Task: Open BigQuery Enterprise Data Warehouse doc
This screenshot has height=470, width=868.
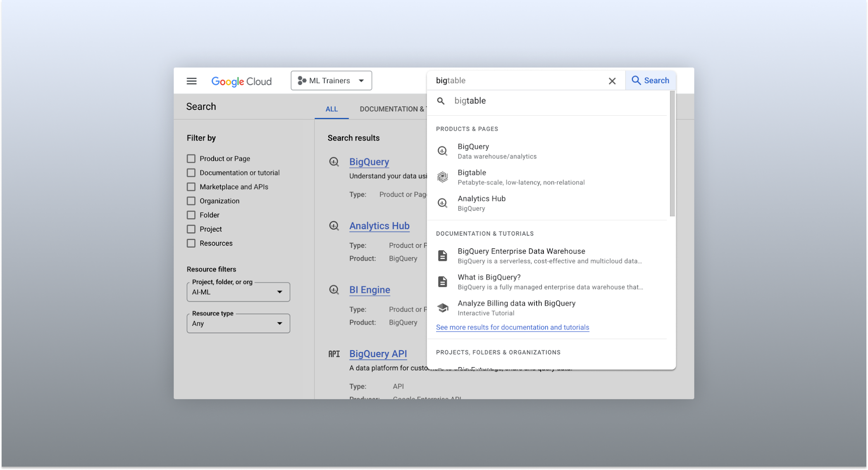Action: (x=547, y=256)
